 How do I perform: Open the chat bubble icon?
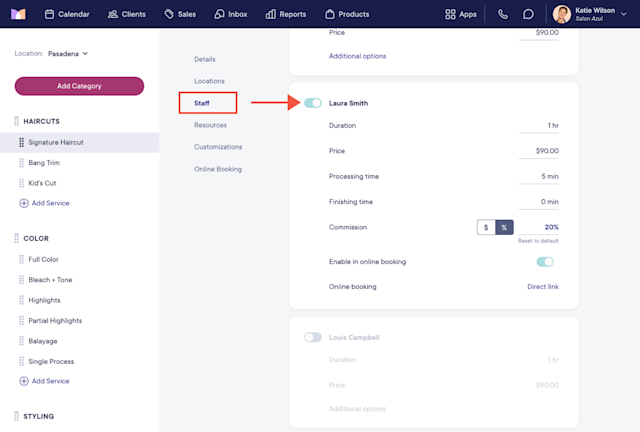pyautogui.click(x=528, y=14)
